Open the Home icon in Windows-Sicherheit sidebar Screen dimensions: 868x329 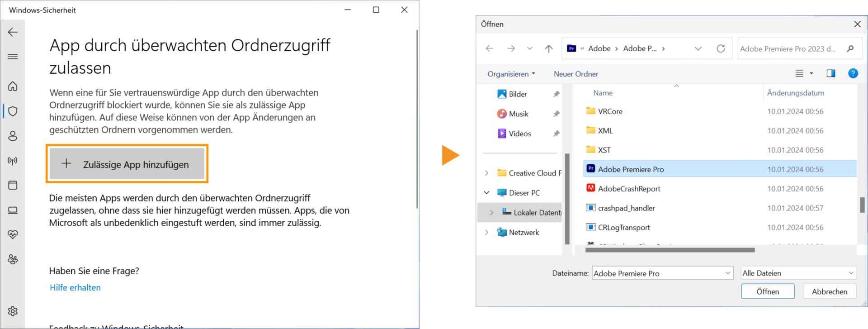coord(13,86)
